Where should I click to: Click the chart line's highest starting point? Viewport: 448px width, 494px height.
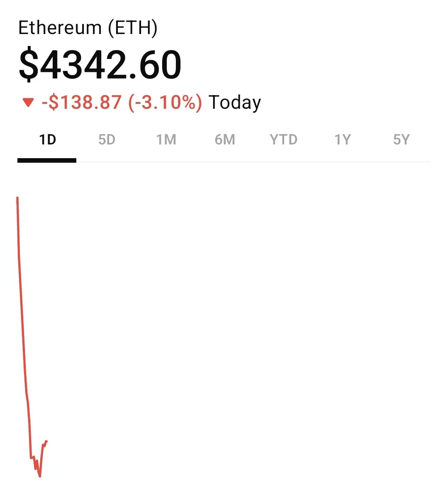click(17, 198)
